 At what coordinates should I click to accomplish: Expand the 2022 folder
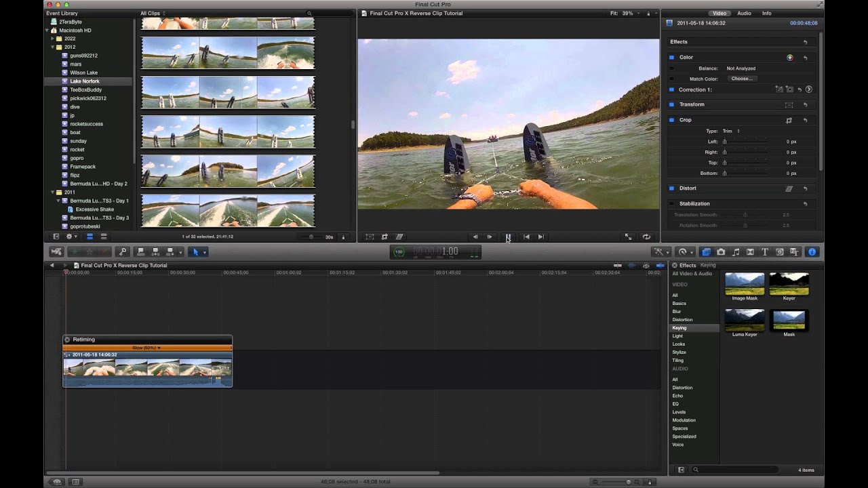[53, 39]
